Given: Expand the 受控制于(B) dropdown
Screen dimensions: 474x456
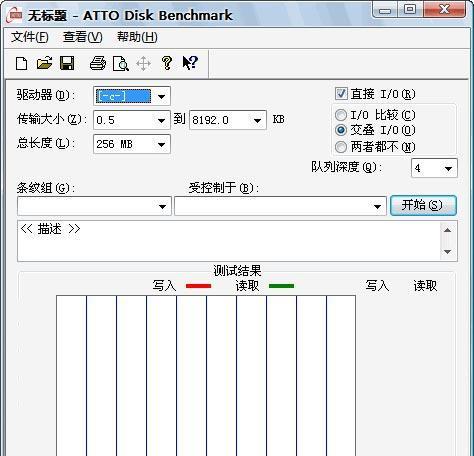Looking at the screenshot, I should 377,206.
